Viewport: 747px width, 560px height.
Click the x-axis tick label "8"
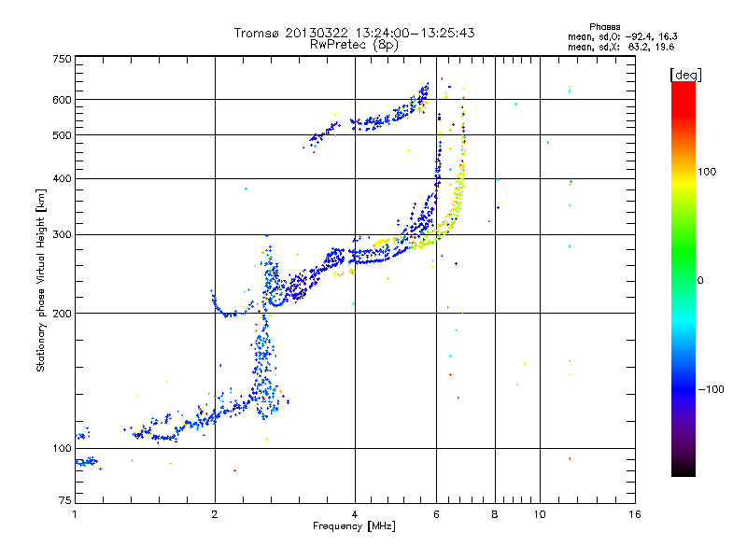(495, 514)
